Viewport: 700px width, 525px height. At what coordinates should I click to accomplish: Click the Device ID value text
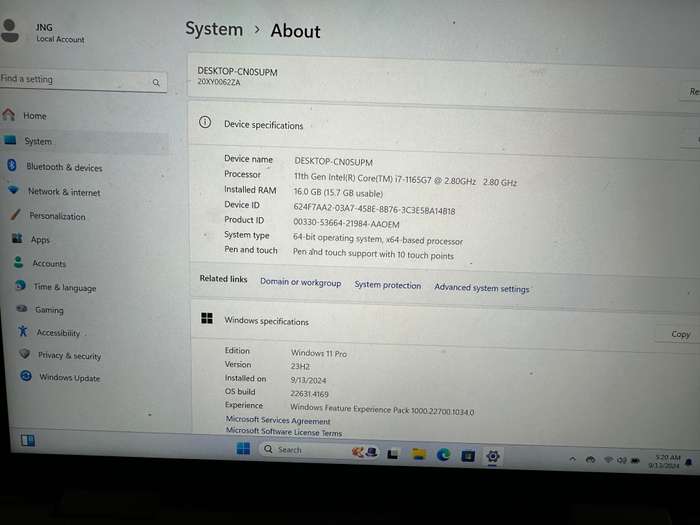click(374, 208)
